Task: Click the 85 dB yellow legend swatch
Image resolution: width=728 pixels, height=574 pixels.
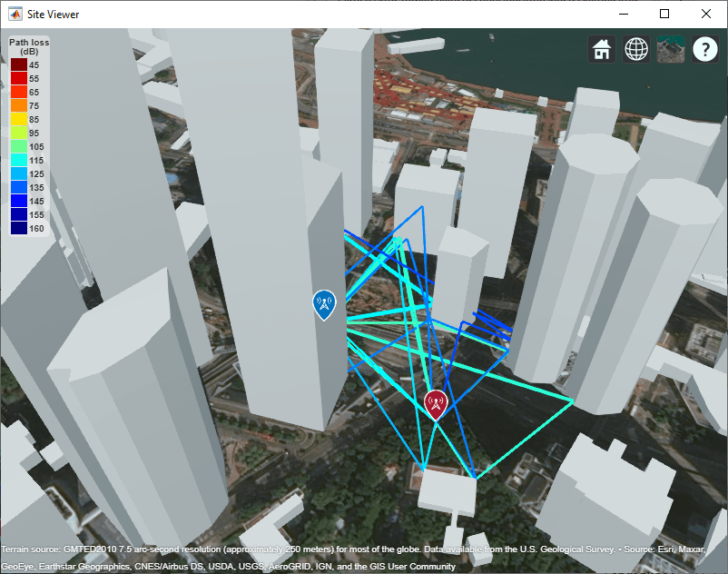Action: [19, 119]
